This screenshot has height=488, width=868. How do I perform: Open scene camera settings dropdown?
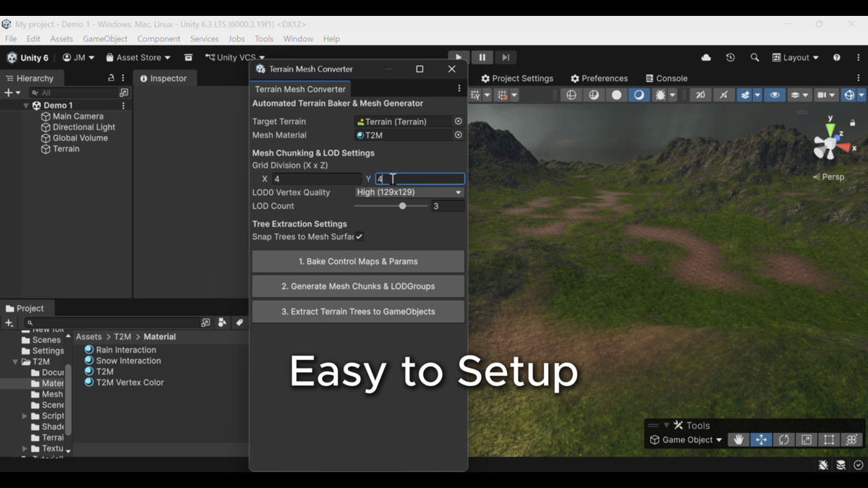tap(825, 95)
